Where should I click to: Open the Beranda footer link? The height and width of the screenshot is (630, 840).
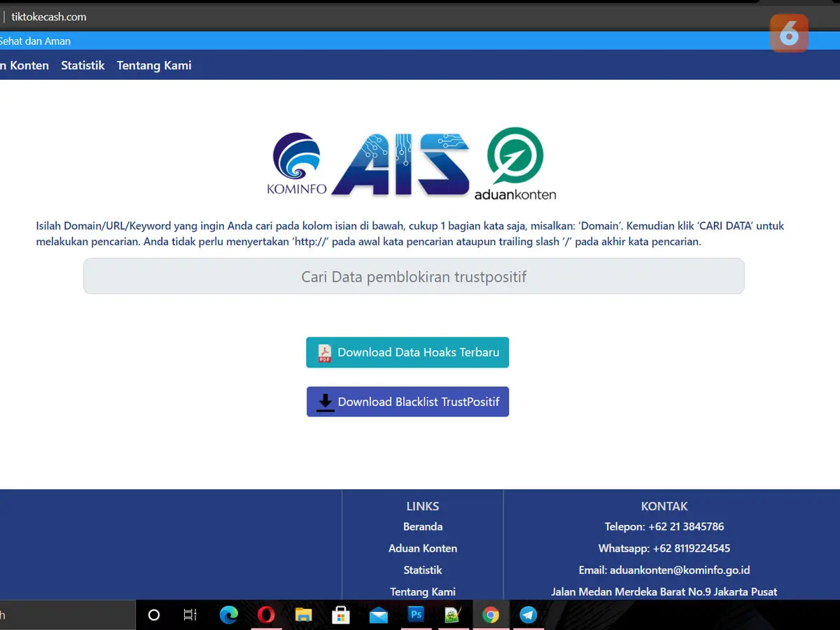[423, 526]
